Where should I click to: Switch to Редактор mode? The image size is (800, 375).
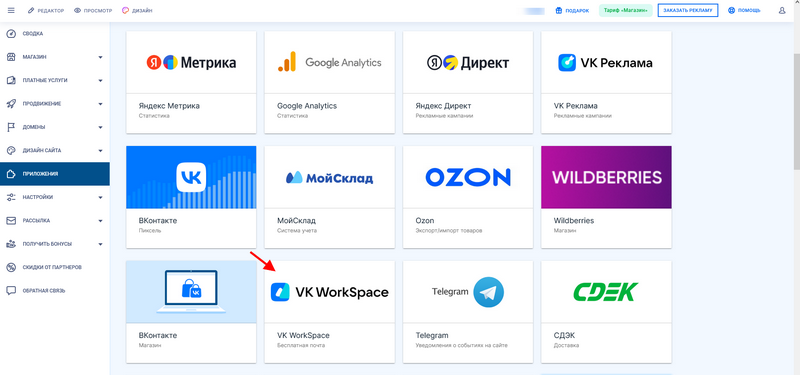coord(46,10)
